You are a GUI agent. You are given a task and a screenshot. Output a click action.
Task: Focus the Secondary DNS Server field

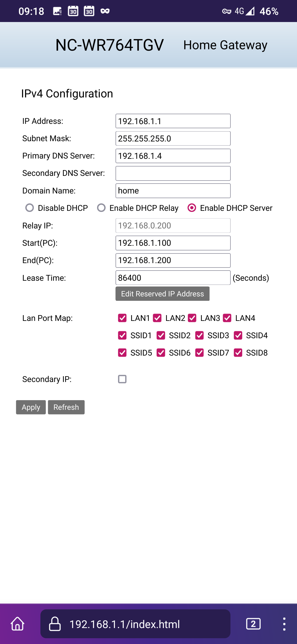(173, 173)
